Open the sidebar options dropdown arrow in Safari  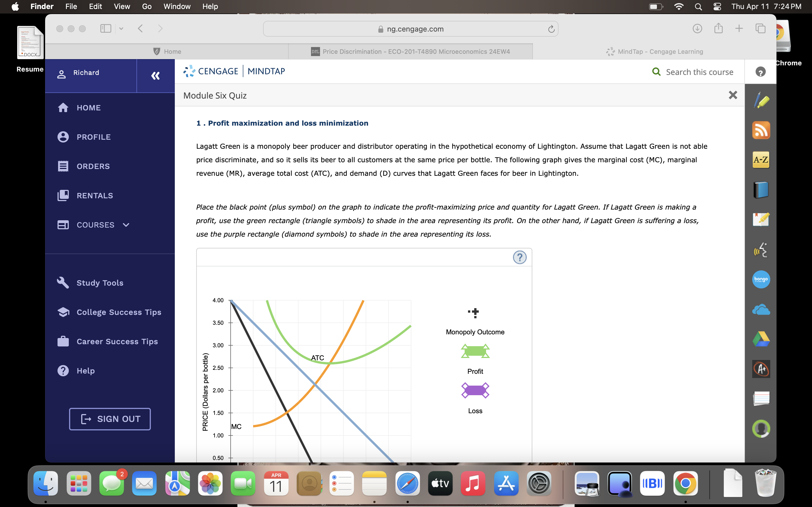tap(121, 28)
